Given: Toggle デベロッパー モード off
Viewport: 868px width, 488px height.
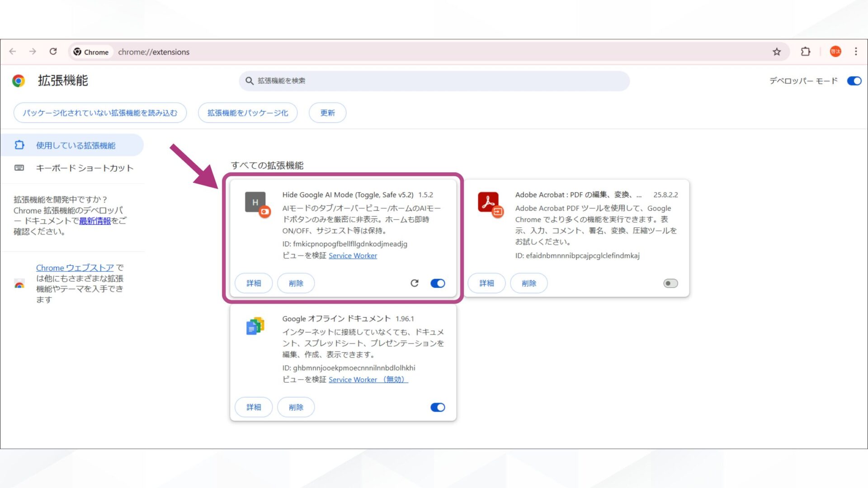Looking at the screenshot, I should 854,81.
